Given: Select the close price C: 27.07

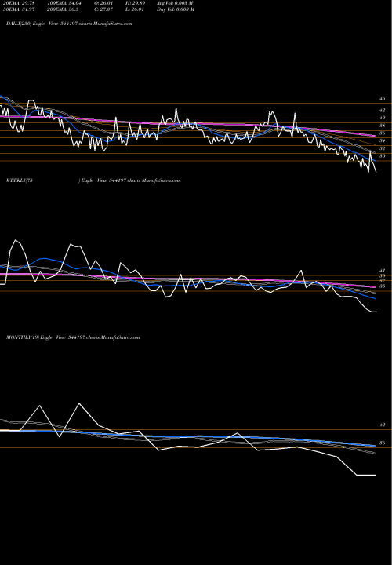Looking at the screenshot, I should click(x=102, y=9).
